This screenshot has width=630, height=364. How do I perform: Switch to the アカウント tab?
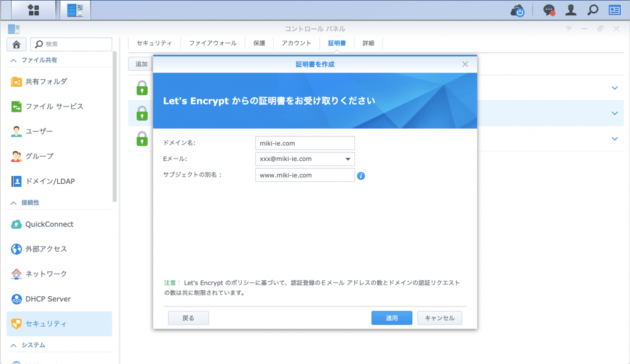coord(296,43)
